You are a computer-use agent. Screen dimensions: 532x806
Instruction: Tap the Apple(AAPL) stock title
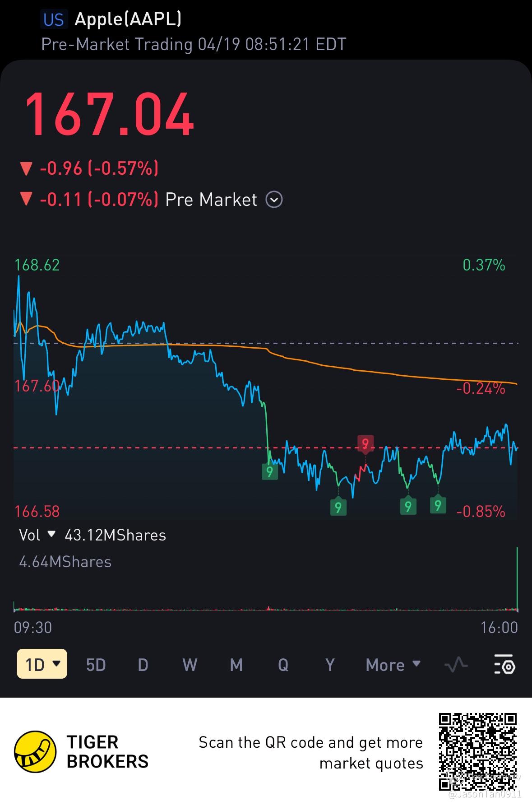(x=128, y=19)
